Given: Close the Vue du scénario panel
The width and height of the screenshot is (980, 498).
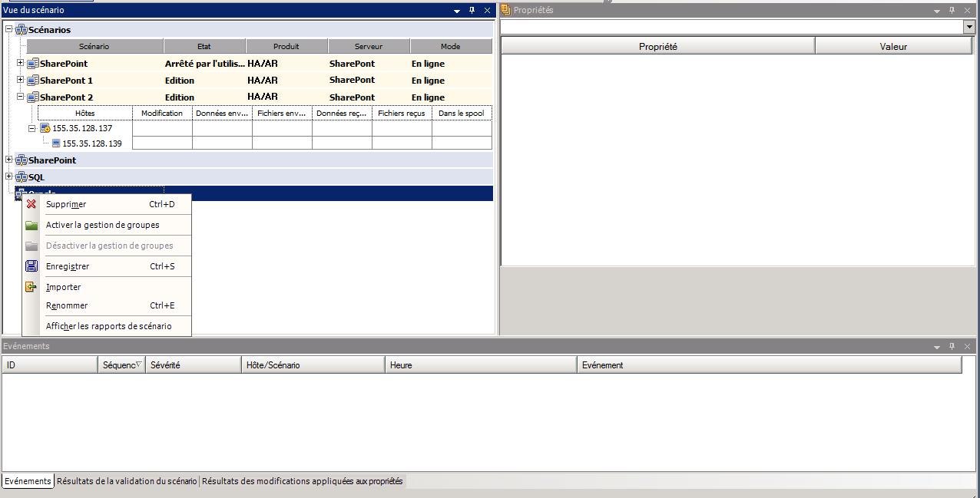Looking at the screenshot, I should coord(487,11).
